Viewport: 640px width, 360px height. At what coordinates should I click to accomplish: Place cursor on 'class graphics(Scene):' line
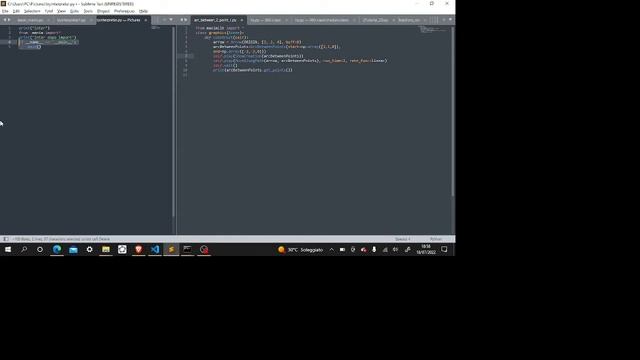point(220,33)
